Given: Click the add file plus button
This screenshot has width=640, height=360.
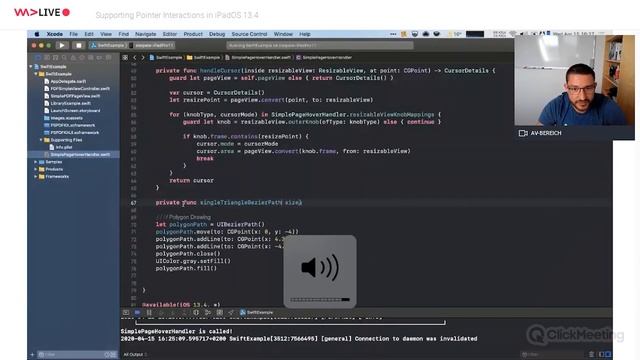Looking at the screenshot, I should (x=32, y=355).
